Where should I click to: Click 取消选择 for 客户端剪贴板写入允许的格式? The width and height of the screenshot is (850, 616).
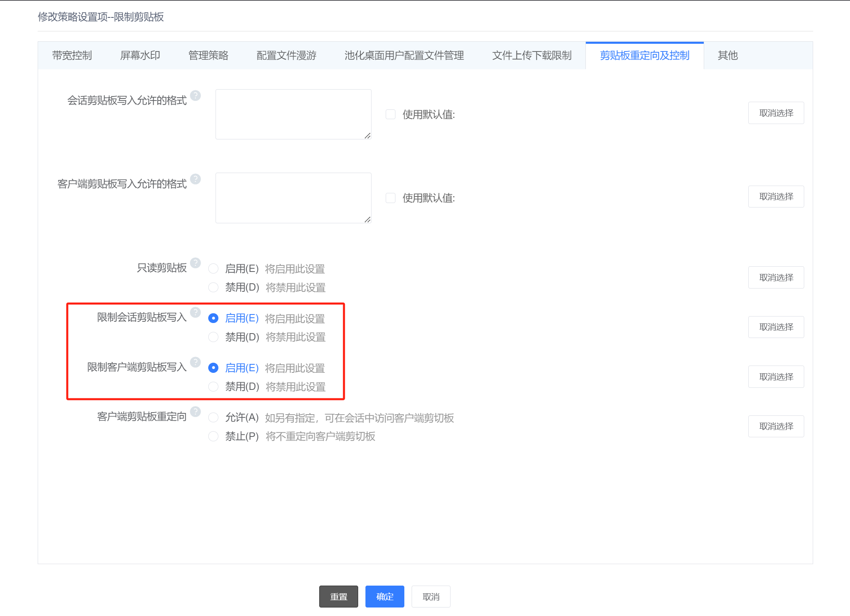point(776,197)
